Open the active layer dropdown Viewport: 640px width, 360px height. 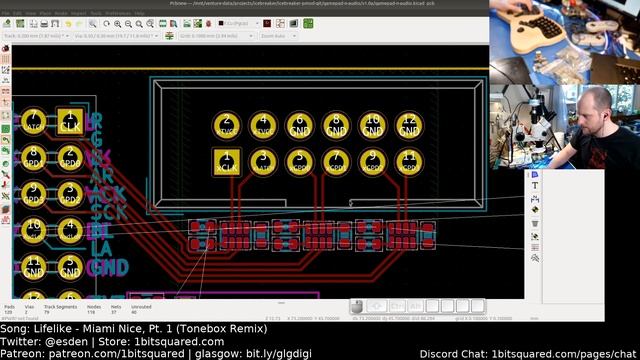point(239,24)
